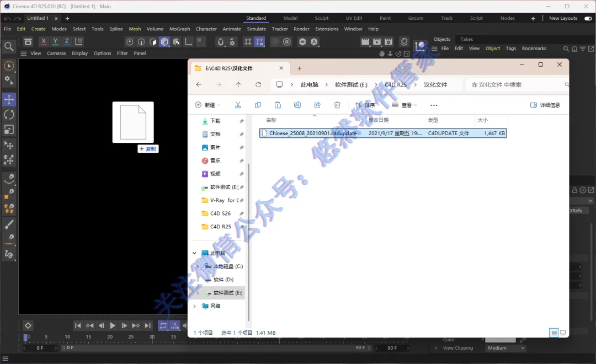The image size is (596, 364).
Task: Toggle the 详细信息 details pane
Action: [545, 105]
